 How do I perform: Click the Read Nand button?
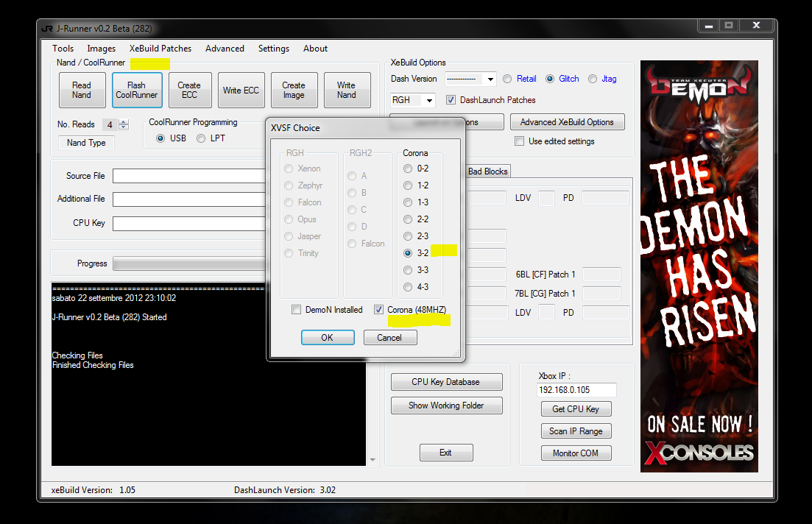(x=82, y=91)
